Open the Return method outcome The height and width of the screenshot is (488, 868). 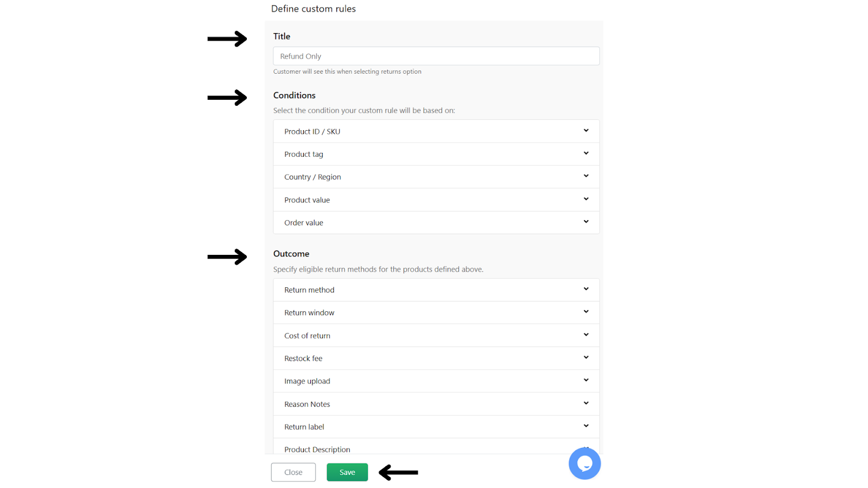pos(436,290)
